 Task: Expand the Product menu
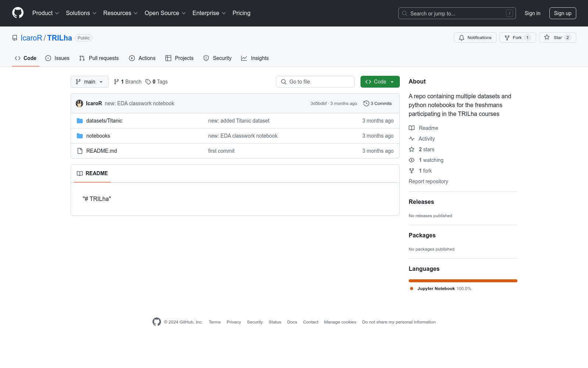[x=46, y=13]
